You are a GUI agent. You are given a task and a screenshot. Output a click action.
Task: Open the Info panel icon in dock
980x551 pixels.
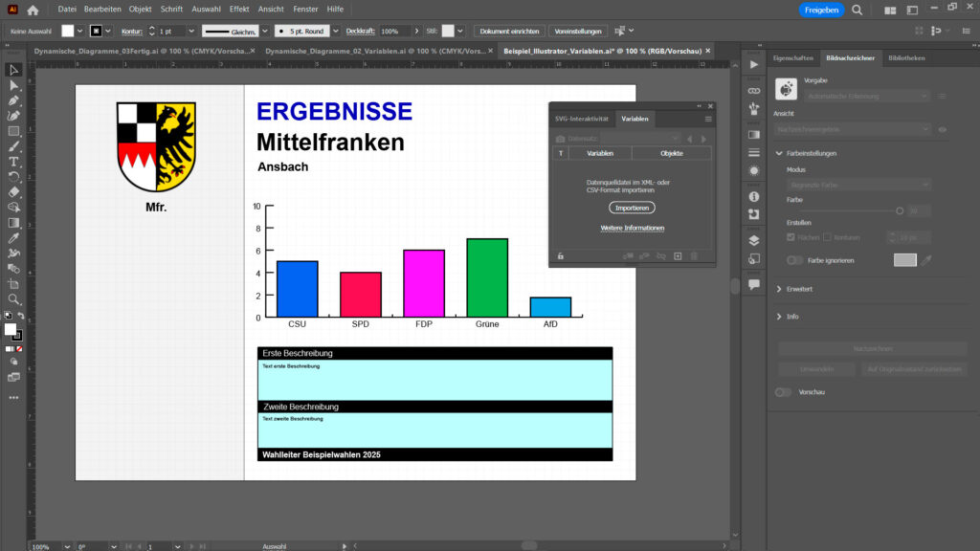point(754,197)
